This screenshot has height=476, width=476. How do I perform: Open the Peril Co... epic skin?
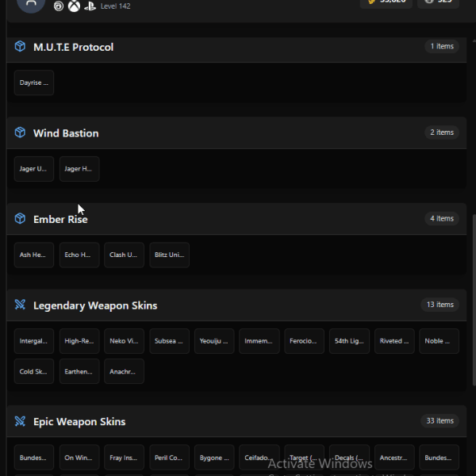[170, 458]
